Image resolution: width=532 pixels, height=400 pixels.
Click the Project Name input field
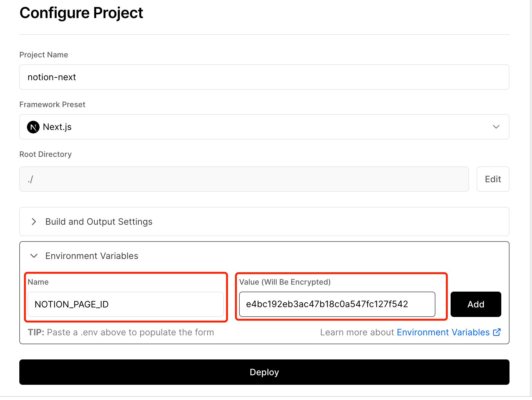[x=264, y=77]
